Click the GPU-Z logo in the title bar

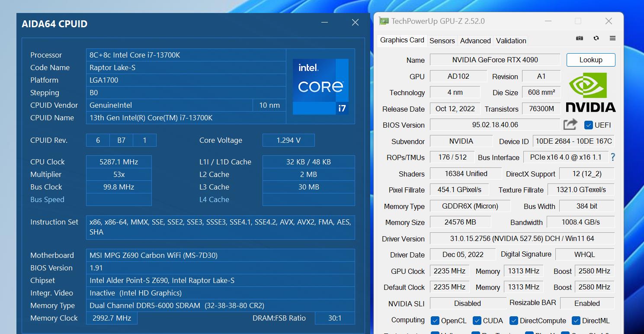[384, 21]
